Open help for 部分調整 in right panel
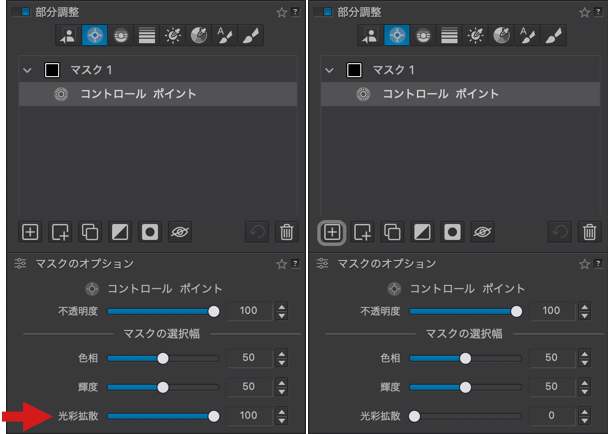608x434 pixels. [598, 12]
